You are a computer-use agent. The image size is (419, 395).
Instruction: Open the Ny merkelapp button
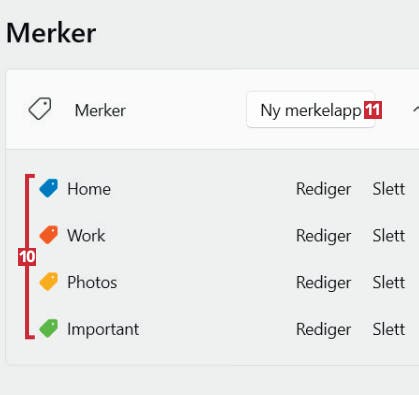click(311, 110)
